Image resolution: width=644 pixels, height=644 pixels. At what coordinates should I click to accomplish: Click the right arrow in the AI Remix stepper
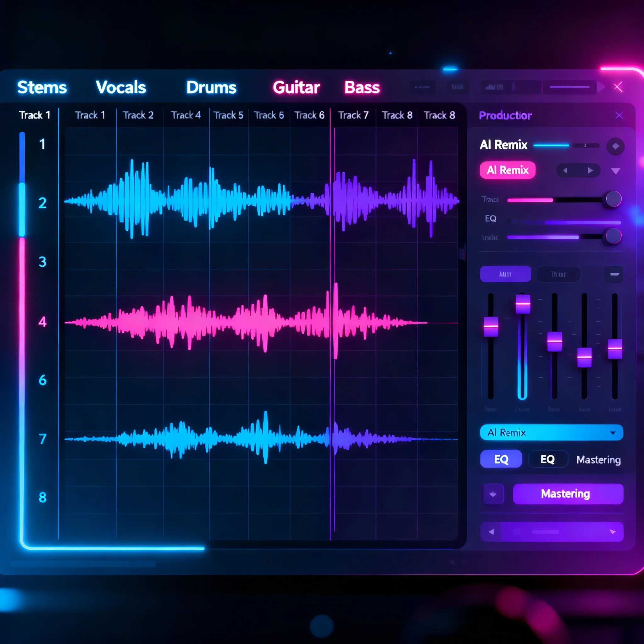point(590,171)
